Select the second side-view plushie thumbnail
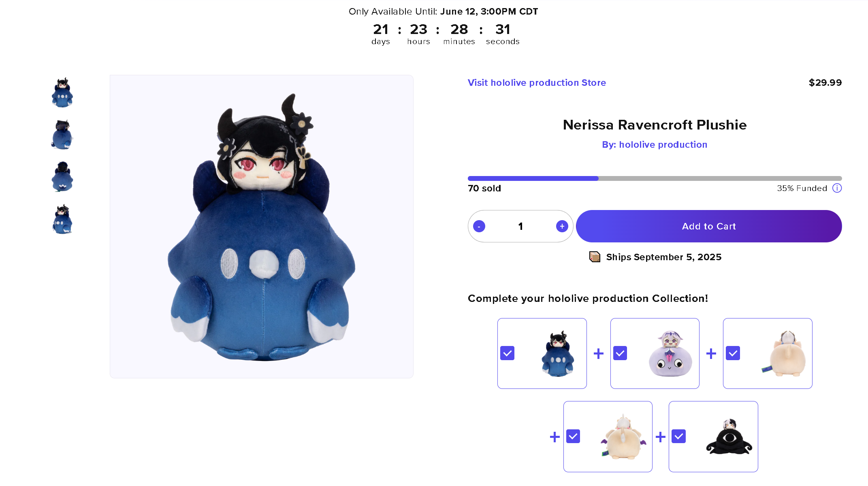This screenshot has height=486, width=868. click(x=62, y=135)
